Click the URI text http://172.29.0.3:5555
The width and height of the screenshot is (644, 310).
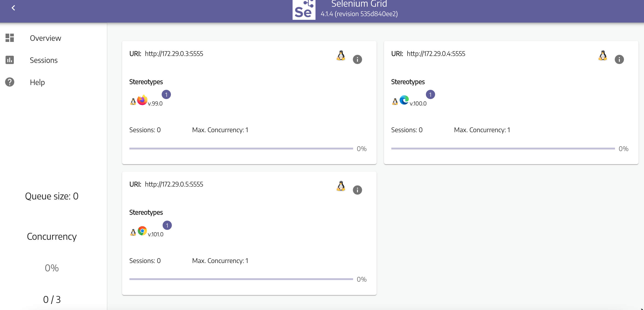click(174, 54)
